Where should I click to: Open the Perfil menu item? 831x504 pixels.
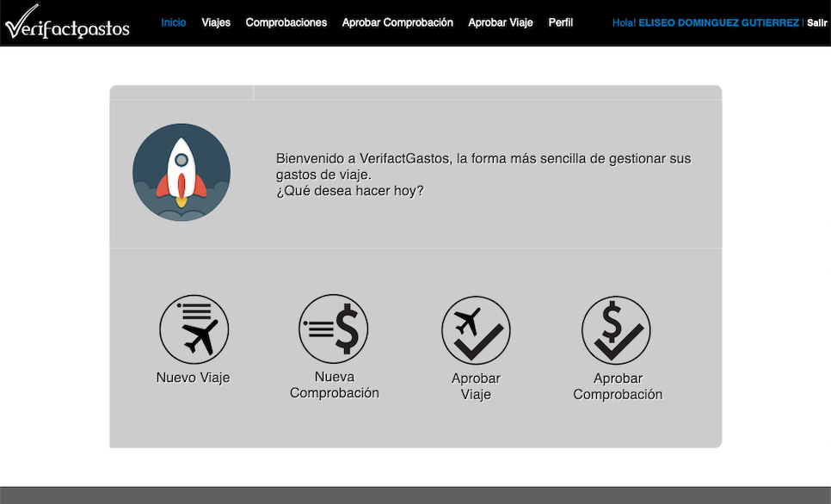click(561, 22)
